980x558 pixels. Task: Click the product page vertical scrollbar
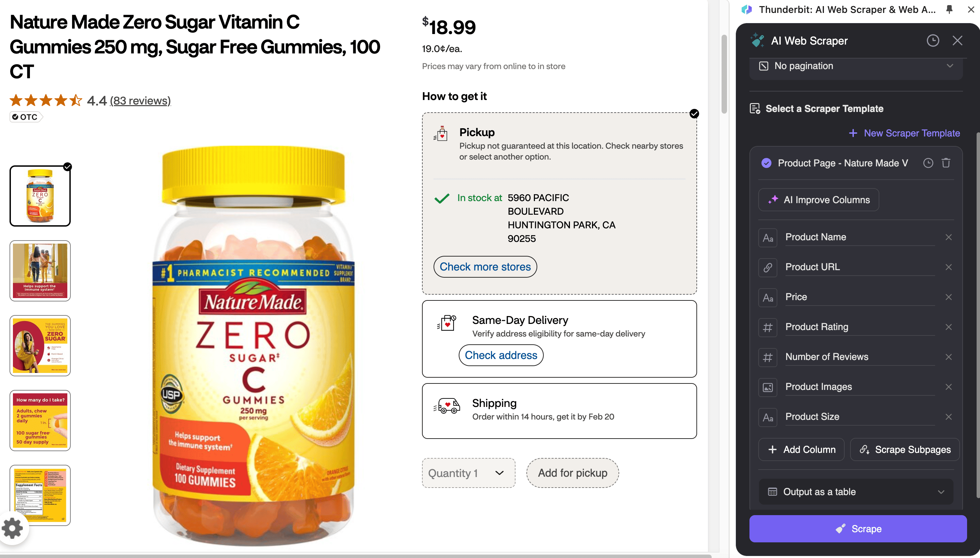723,75
